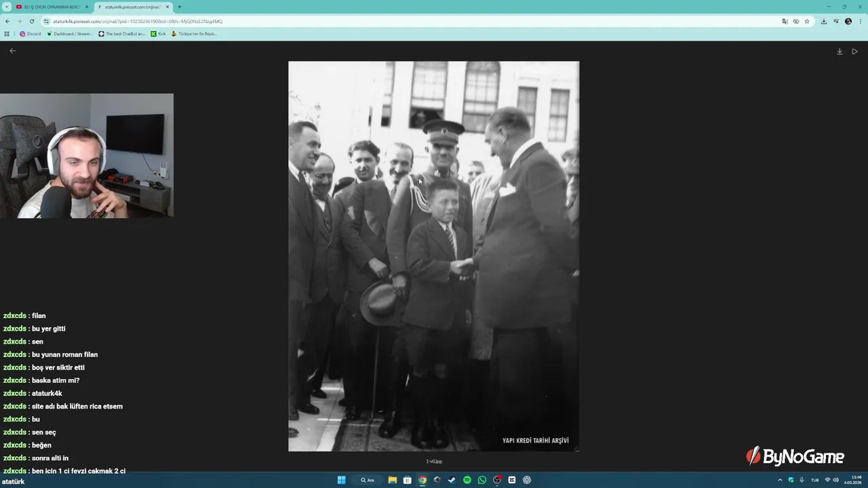Click the Chrome icon in the taskbar
This screenshot has height=488, width=868.
point(422,480)
